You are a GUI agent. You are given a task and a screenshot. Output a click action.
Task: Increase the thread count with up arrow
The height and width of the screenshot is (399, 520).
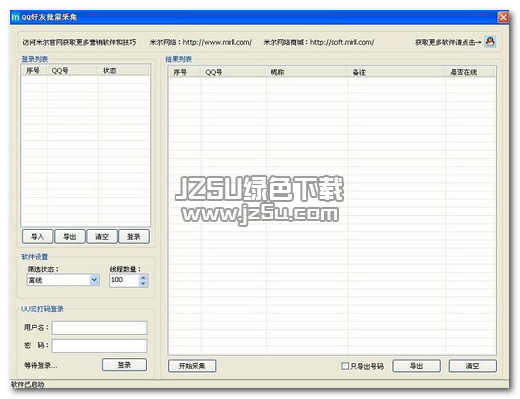pyautogui.click(x=143, y=277)
